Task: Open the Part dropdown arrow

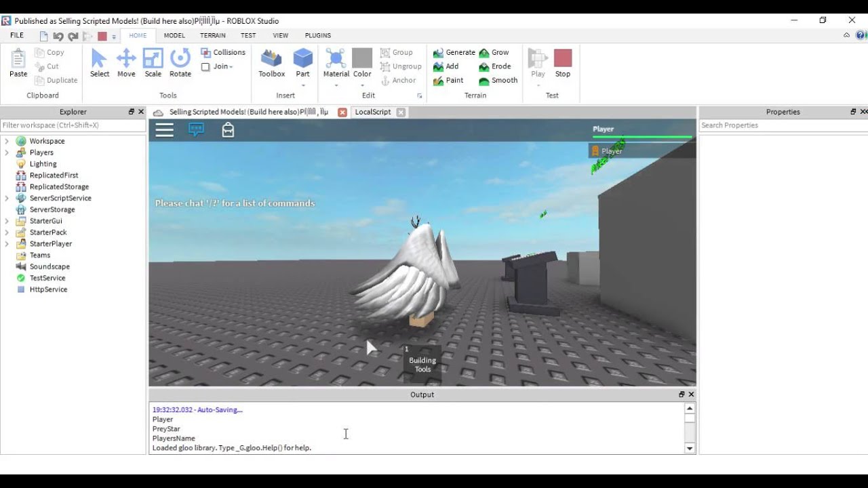Action: pyautogui.click(x=302, y=85)
